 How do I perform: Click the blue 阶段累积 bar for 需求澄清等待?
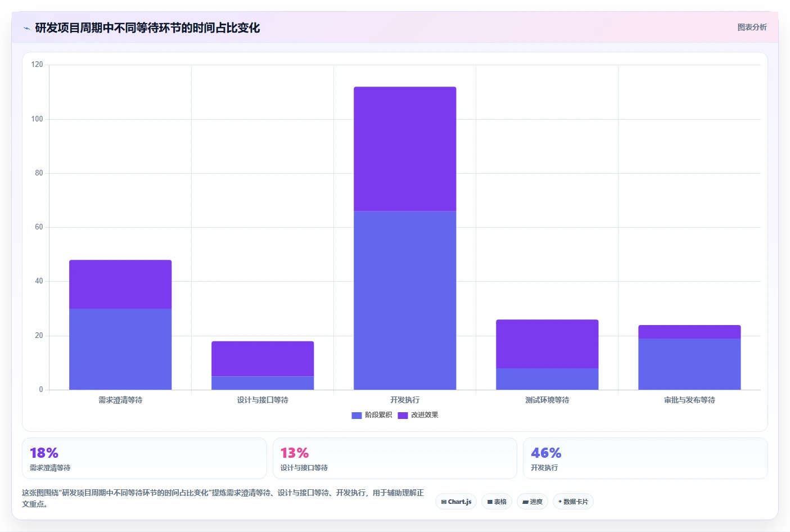click(120, 349)
